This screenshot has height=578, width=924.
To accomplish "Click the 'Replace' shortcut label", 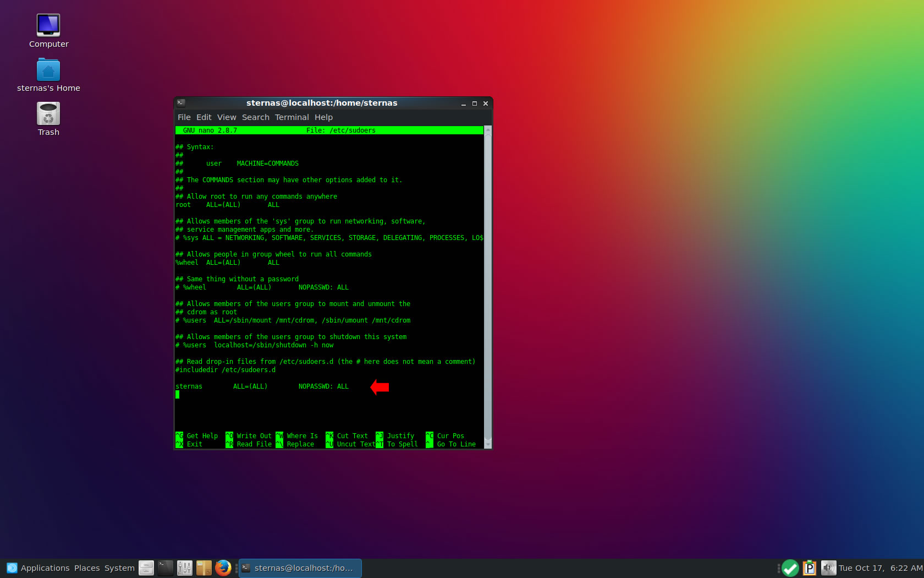I will 300,444.
